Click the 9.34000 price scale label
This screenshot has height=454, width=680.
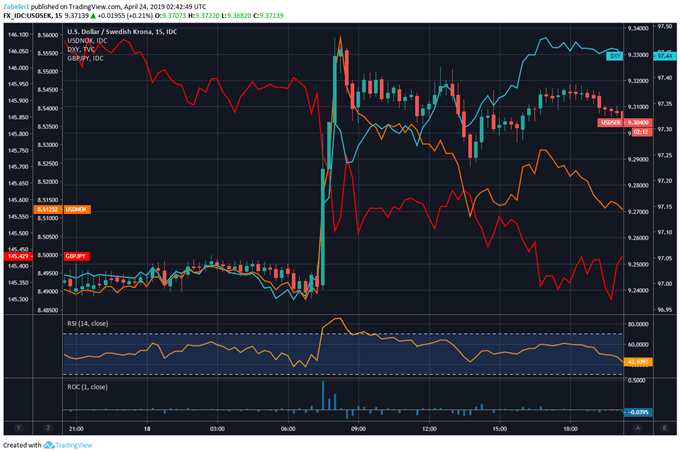(x=638, y=28)
